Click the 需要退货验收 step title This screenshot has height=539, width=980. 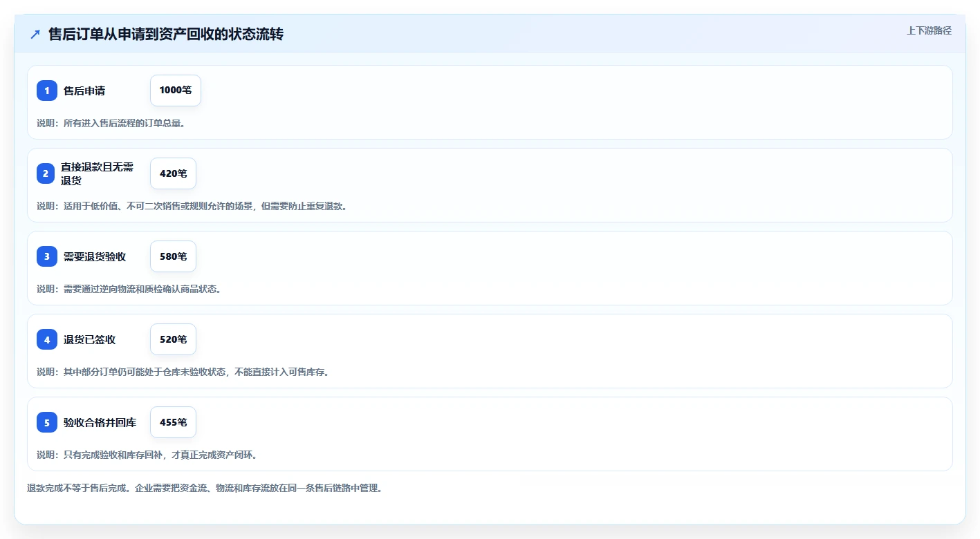[x=95, y=256]
